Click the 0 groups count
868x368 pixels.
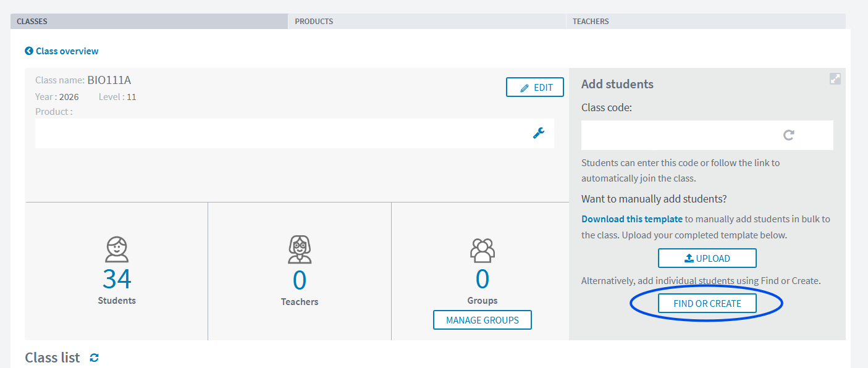[x=482, y=279]
